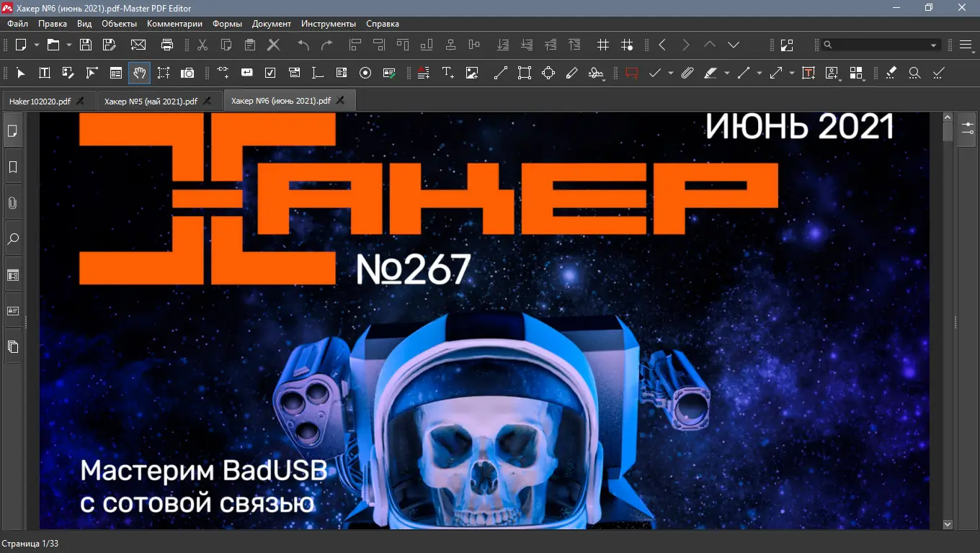Close the Haker102020.pdf tab

coord(81,100)
